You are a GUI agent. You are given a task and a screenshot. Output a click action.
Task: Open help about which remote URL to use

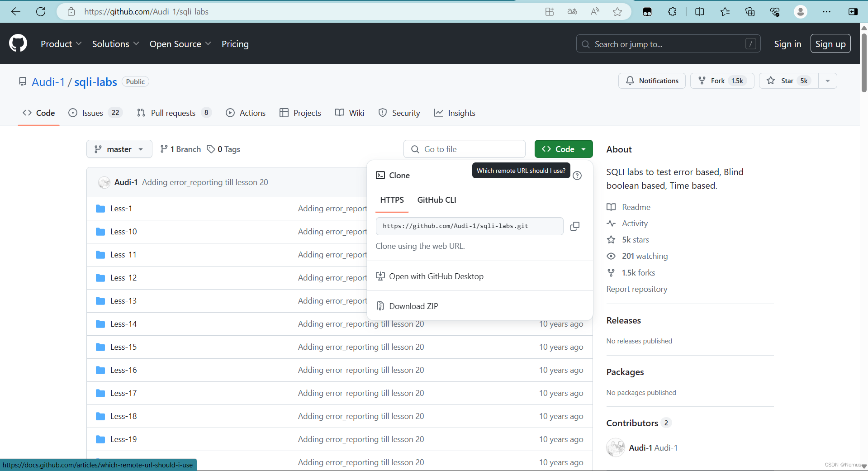tap(577, 176)
